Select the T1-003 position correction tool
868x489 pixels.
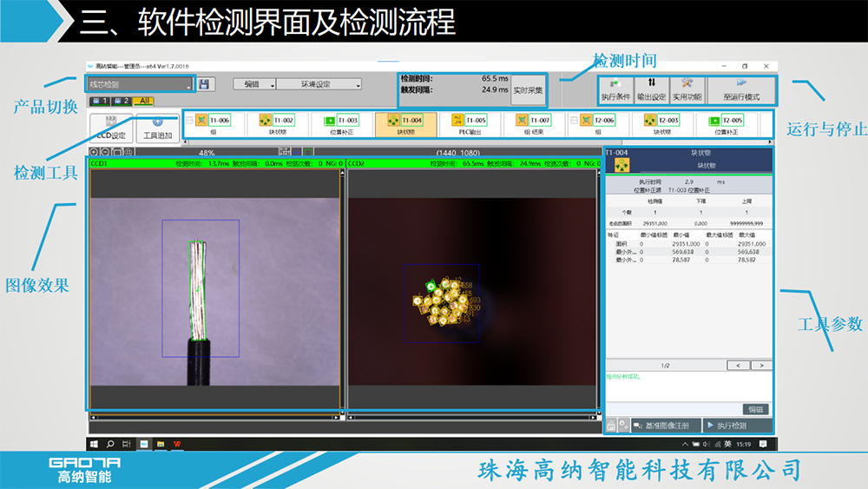[341, 124]
